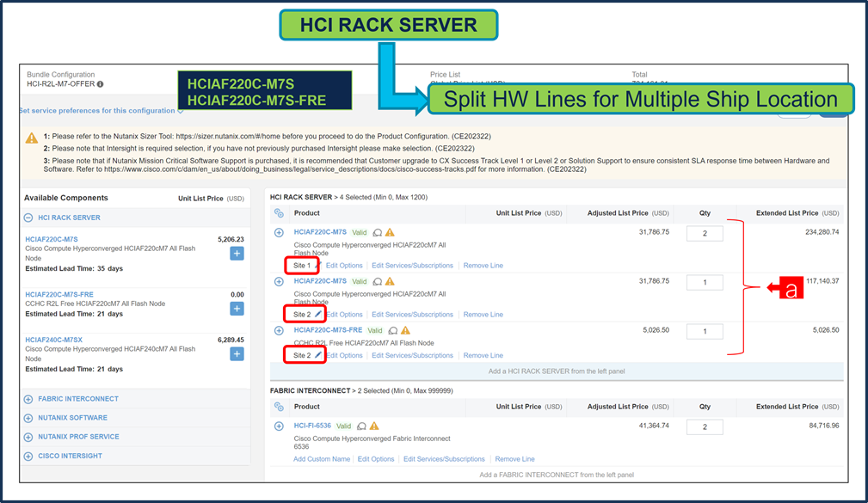Click warning icon on Site 2 HCIAF220C-M7S line

pos(390,282)
